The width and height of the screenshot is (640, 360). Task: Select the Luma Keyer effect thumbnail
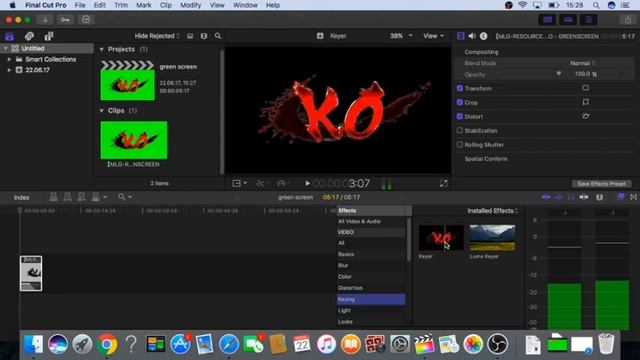click(492, 238)
